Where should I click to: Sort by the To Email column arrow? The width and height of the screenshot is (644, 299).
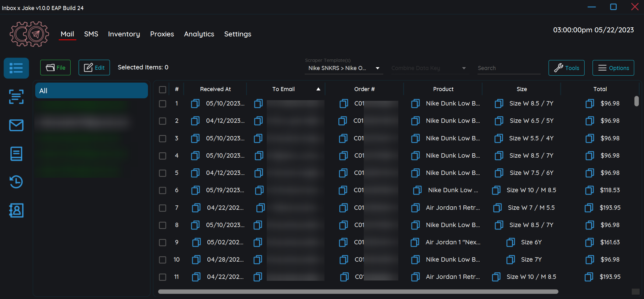click(x=318, y=89)
